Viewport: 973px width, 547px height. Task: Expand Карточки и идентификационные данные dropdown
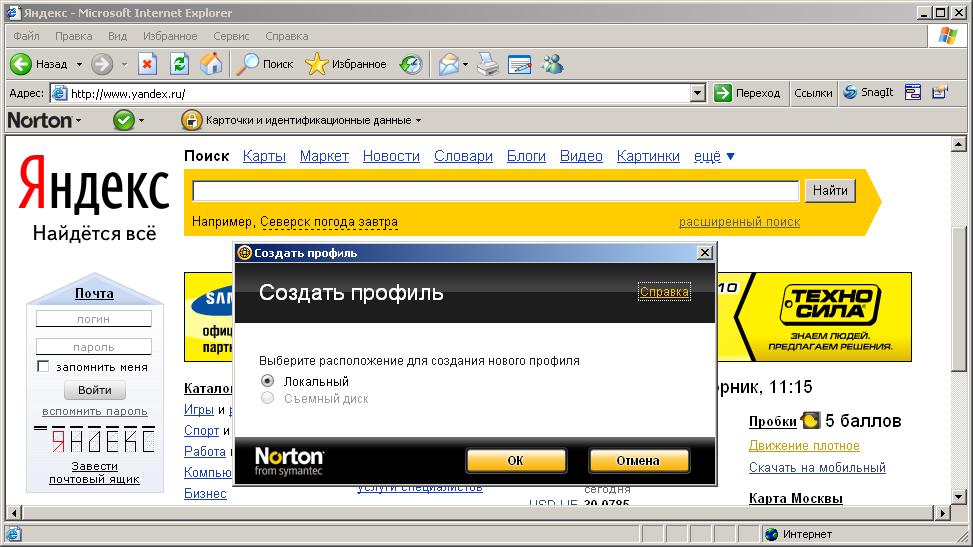(x=418, y=120)
